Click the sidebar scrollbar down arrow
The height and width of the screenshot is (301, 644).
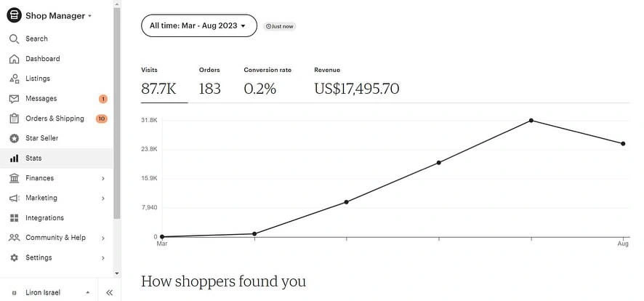117,273
